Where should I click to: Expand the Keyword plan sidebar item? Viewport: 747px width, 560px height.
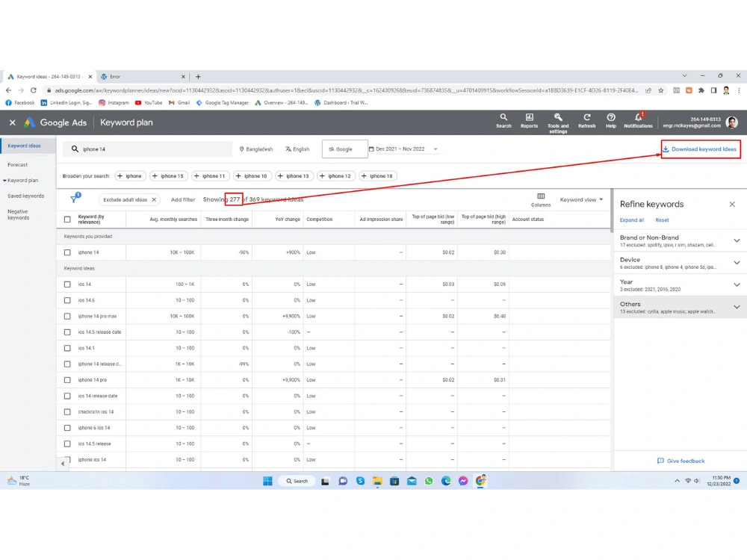tap(21, 181)
